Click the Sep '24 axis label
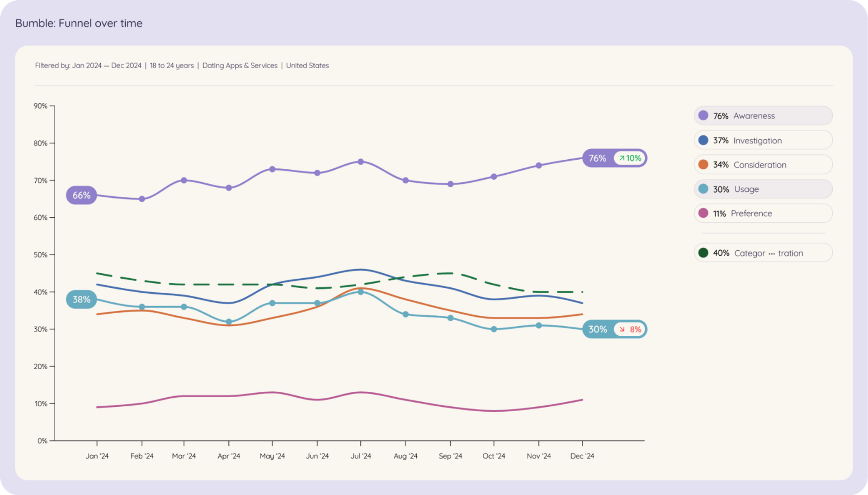 click(x=450, y=456)
